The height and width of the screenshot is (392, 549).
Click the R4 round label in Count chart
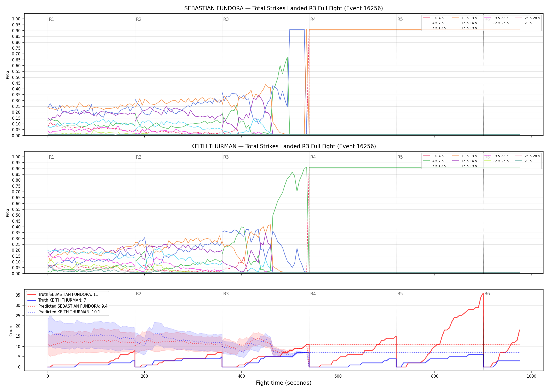pyautogui.click(x=313, y=294)
